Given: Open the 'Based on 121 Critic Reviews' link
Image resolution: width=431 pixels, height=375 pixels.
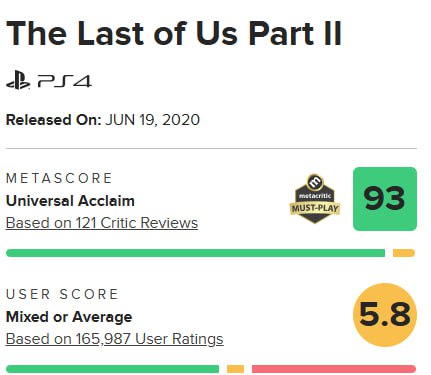Looking at the screenshot, I should tap(102, 223).
